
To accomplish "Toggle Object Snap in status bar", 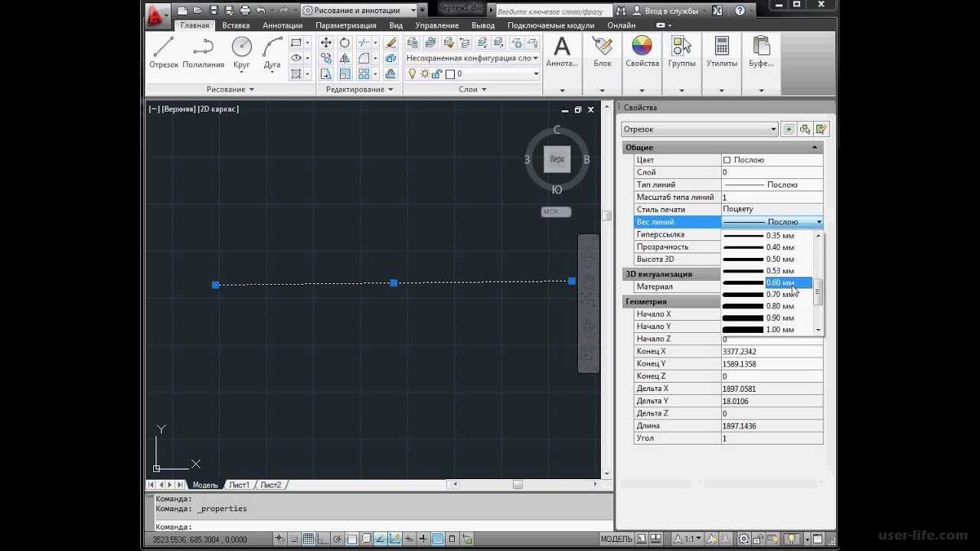I will point(352,539).
